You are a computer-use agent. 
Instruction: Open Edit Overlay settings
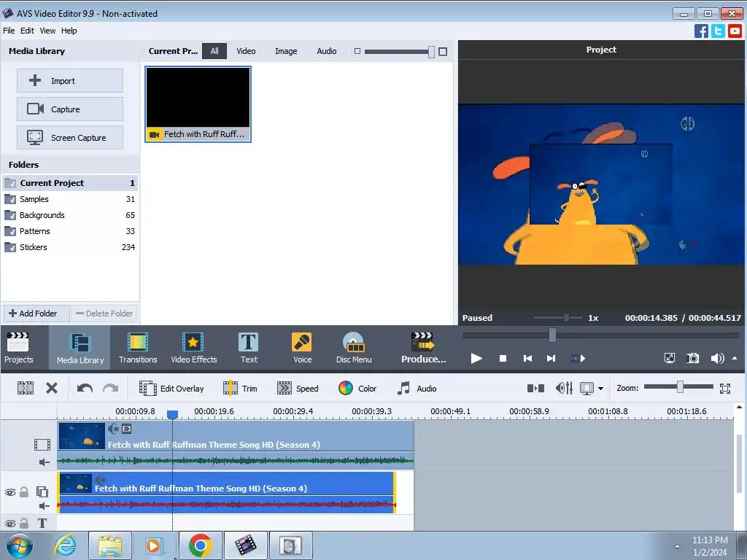tap(171, 388)
